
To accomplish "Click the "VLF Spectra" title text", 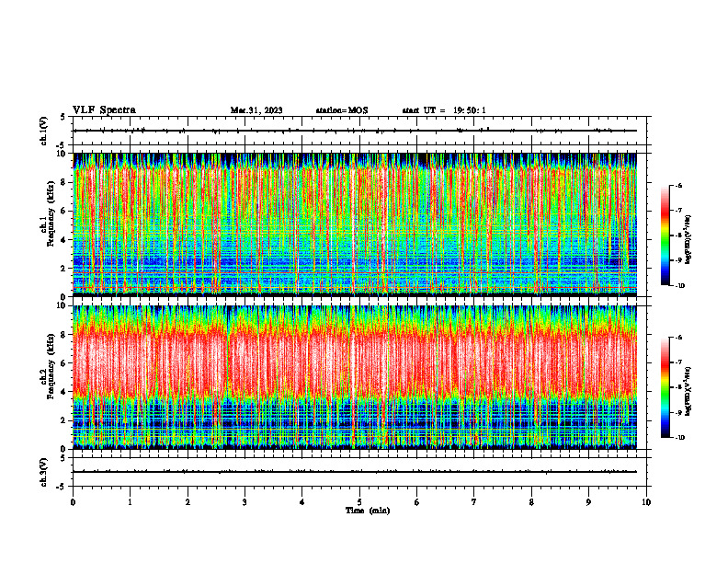I will 104,110.
